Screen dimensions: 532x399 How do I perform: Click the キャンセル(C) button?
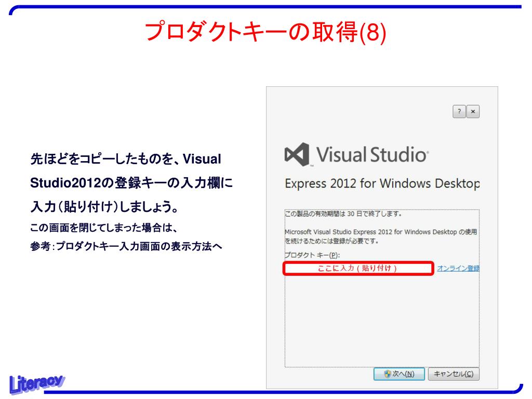[454, 374]
